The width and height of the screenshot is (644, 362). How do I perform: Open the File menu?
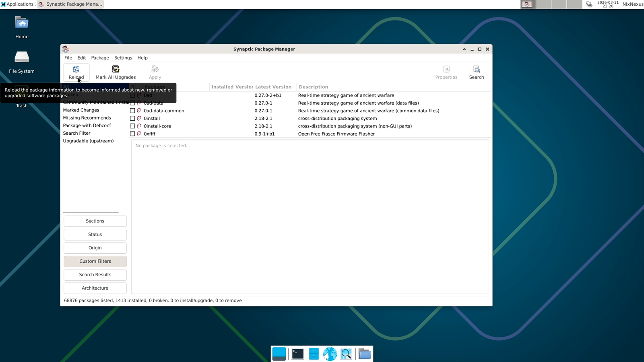(68, 58)
